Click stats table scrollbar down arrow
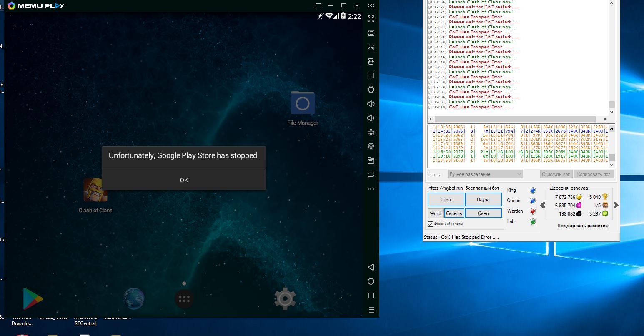The height and width of the screenshot is (336, 644). (x=611, y=165)
